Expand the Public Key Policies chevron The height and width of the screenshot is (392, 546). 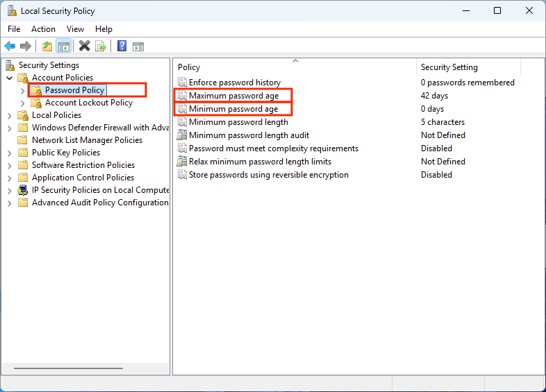coord(10,153)
